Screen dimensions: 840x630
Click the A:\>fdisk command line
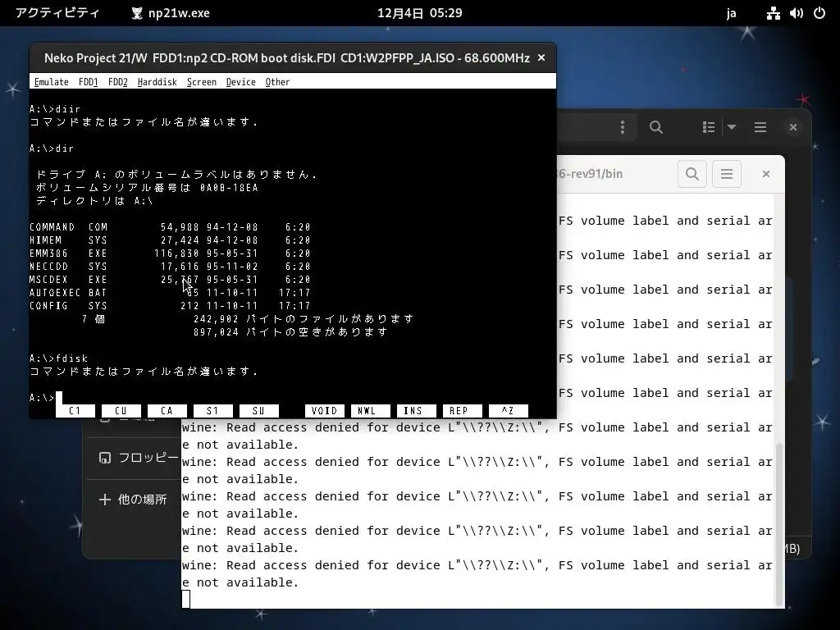58,358
